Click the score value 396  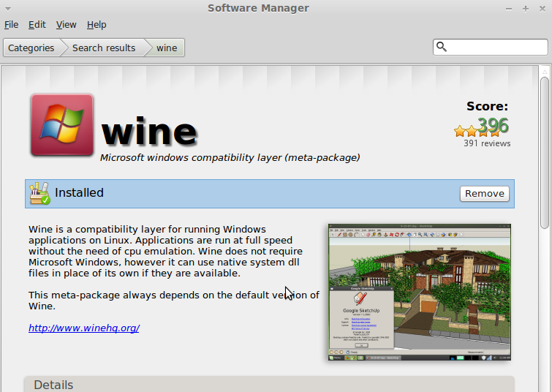tap(493, 125)
